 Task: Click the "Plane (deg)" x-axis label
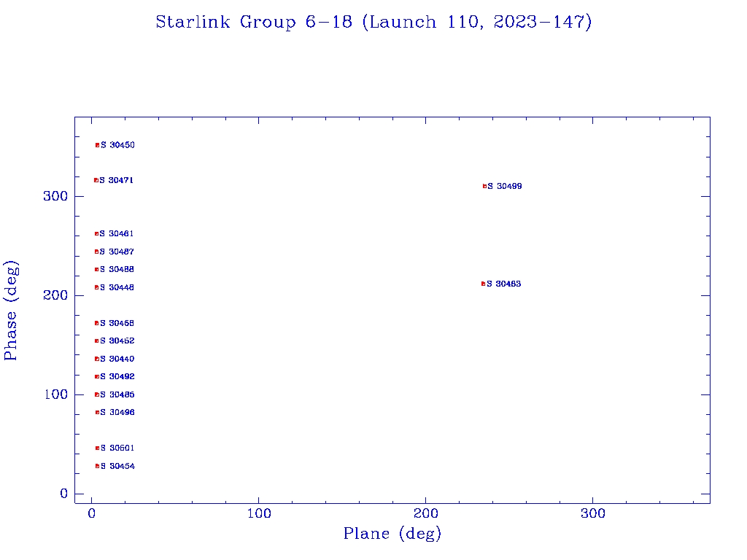392,534
